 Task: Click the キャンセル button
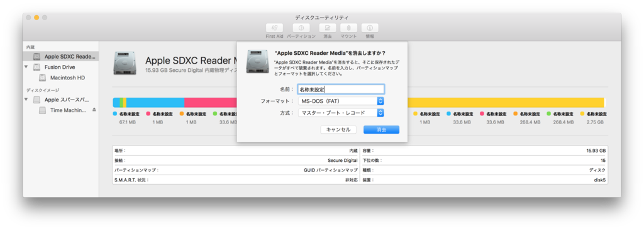(x=338, y=130)
